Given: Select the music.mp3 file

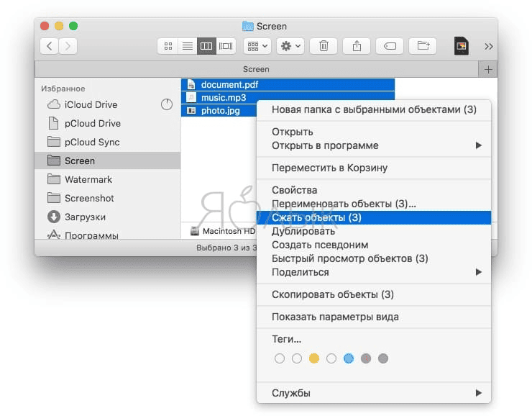Looking at the screenshot, I should point(288,97).
